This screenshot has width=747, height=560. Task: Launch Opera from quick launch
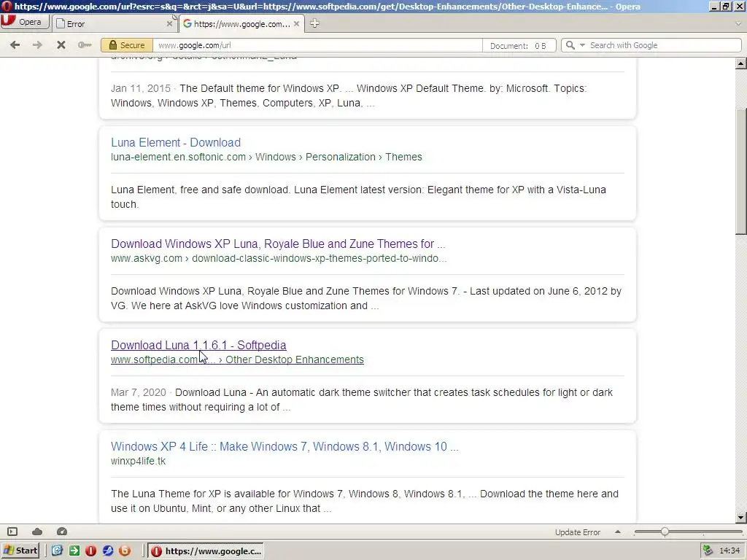(91, 551)
